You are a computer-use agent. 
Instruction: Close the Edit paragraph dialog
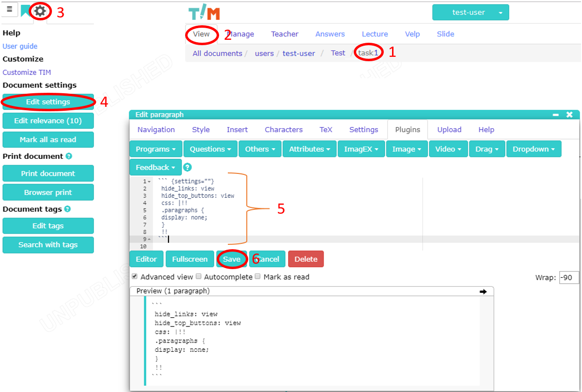click(x=569, y=115)
